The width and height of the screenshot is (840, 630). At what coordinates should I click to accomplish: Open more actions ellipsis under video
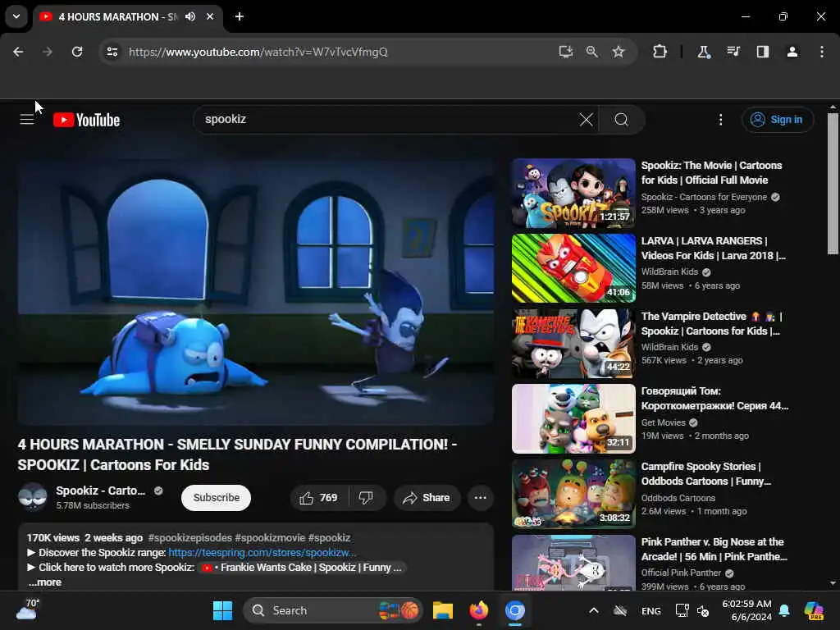[481, 498]
